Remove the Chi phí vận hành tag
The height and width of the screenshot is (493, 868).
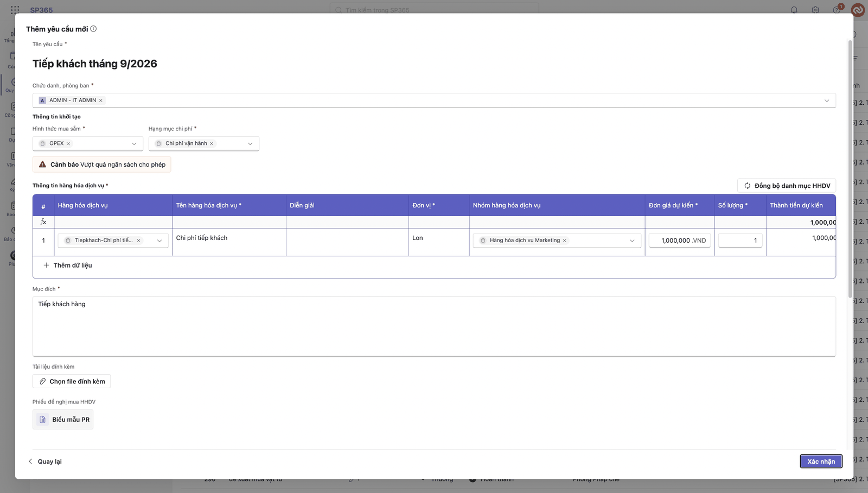212,144
